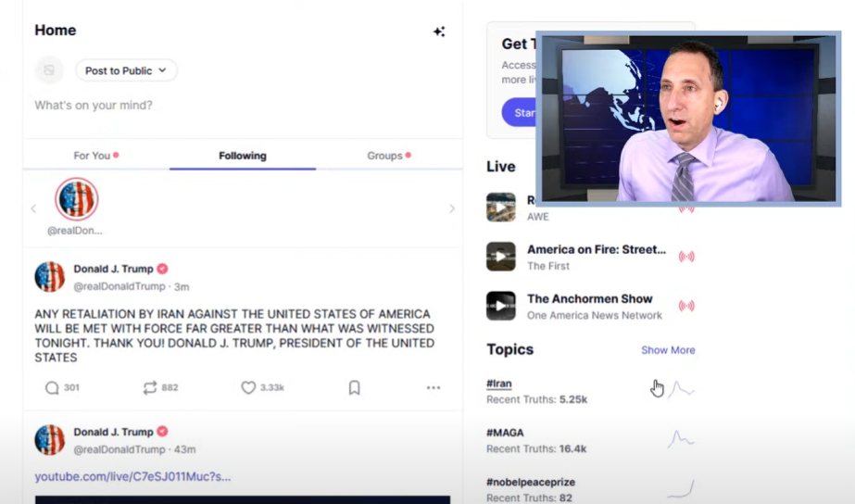855x504 pixels.
Task: Click Donald J. Trump name on 43m post
Action: (x=113, y=432)
